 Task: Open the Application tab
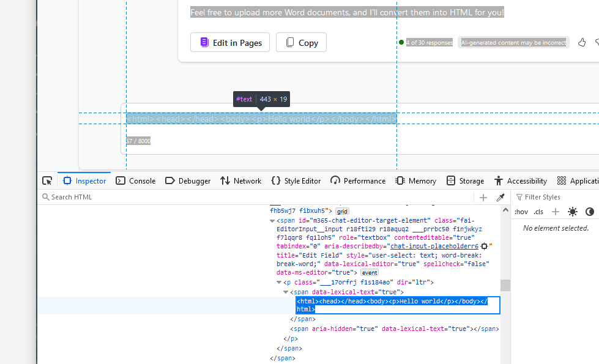pos(578,180)
